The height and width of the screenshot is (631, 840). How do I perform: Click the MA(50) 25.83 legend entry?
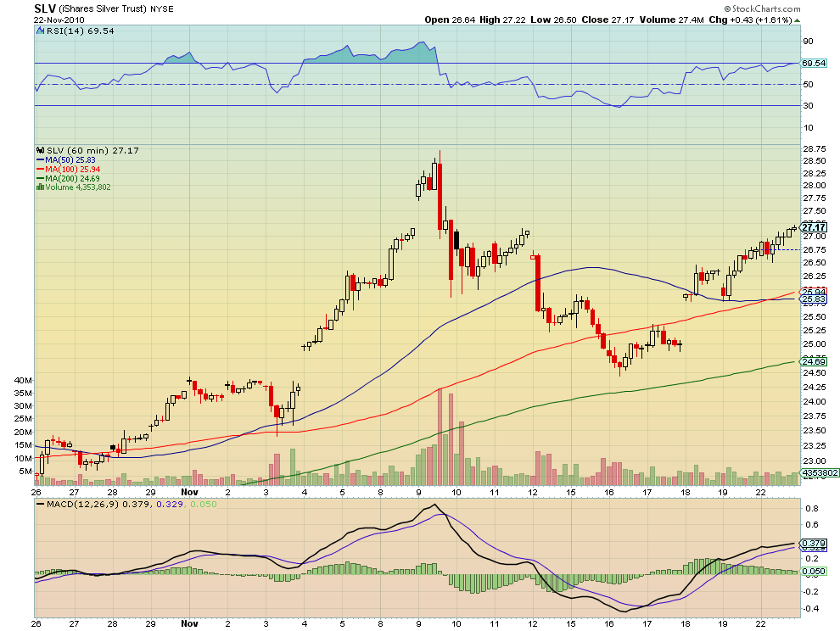pos(70,159)
